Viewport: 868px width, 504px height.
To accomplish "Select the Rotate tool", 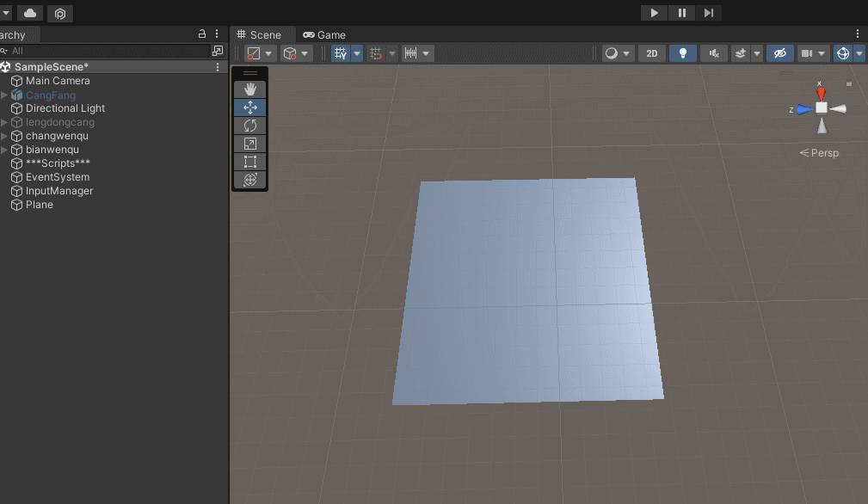I will coord(249,125).
